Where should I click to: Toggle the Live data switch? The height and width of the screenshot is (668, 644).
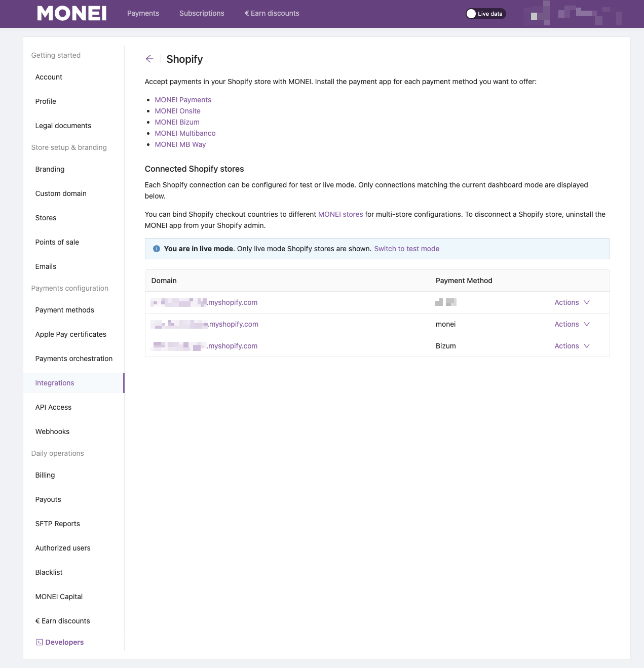pyautogui.click(x=485, y=14)
